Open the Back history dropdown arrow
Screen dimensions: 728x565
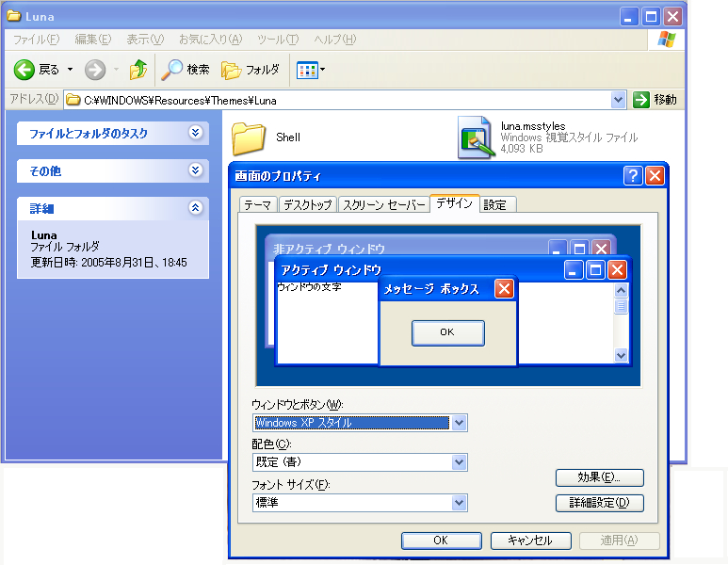click(x=70, y=70)
